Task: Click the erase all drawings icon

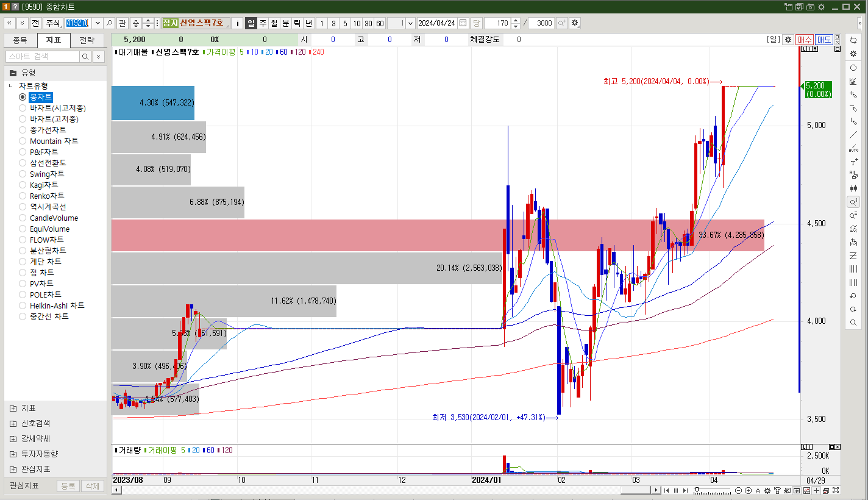Action: pos(853,175)
